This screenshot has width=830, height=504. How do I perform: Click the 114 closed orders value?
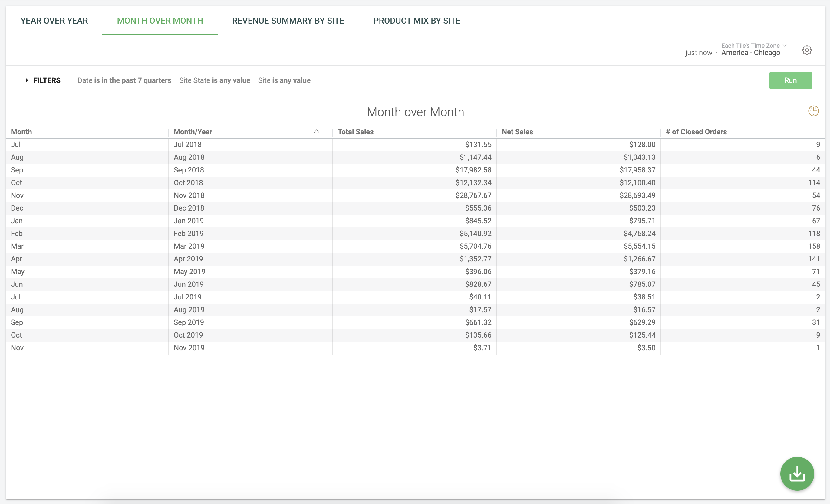(814, 183)
